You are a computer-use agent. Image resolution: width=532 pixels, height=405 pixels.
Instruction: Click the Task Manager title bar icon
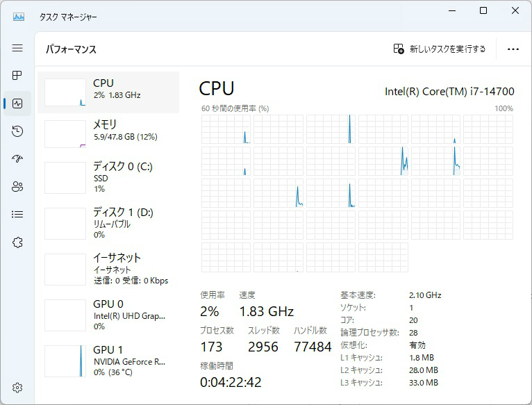tap(19, 16)
